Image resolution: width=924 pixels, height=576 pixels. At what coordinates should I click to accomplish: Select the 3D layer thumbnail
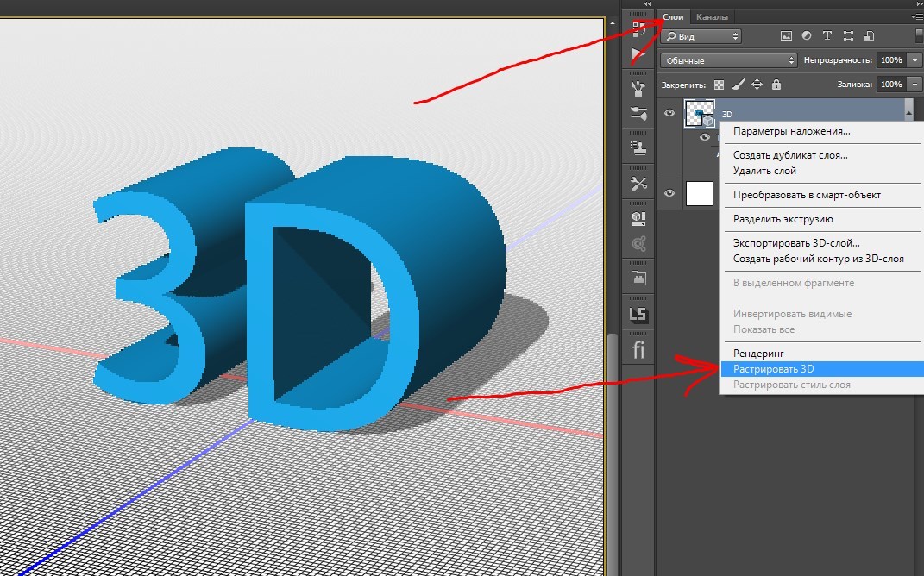pos(700,113)
